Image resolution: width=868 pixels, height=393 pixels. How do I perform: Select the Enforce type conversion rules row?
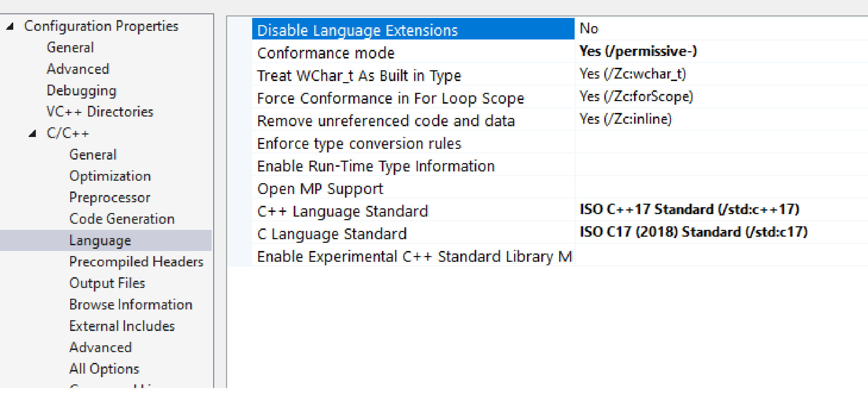pyautogui.click(x=358, y=143)
